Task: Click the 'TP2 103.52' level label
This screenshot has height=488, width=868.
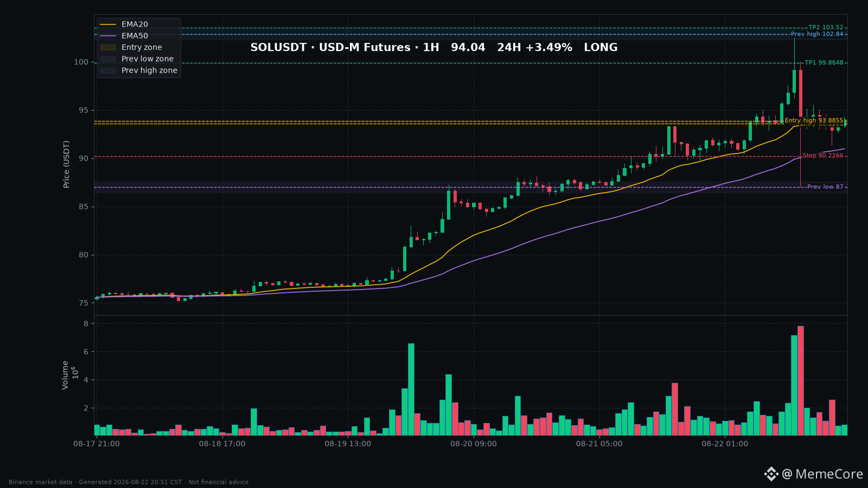Action: 826,28
